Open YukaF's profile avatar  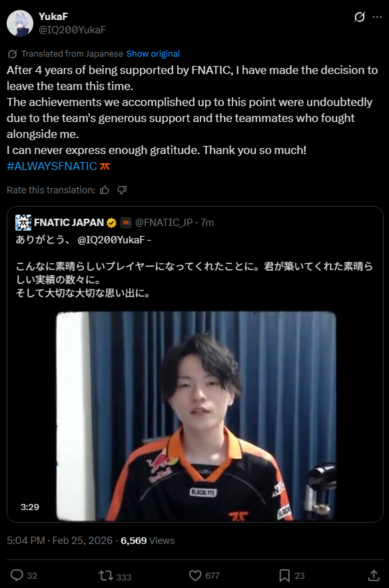(20, 23)
